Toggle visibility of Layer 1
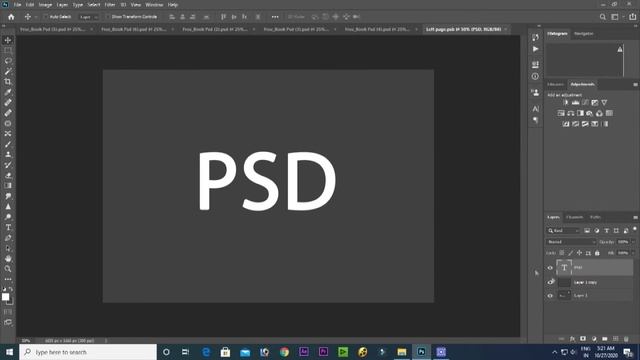Screen dimensions: 640x360 [550, 296]
